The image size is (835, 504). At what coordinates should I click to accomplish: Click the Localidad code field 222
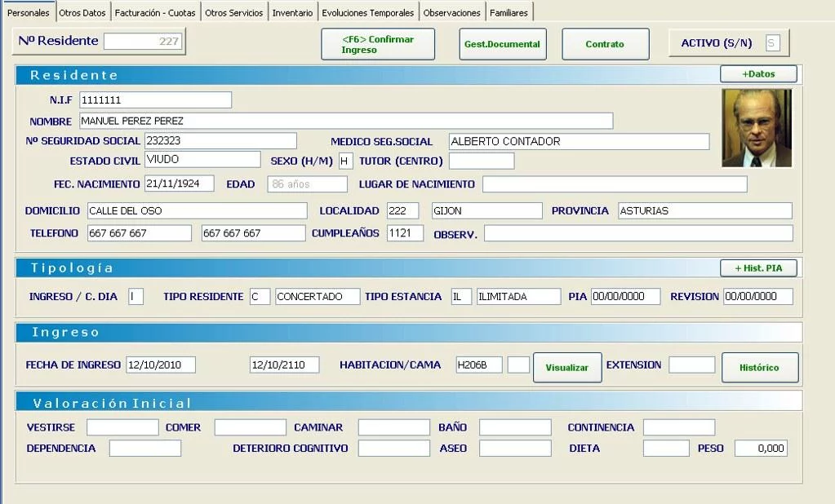(402, 210)
